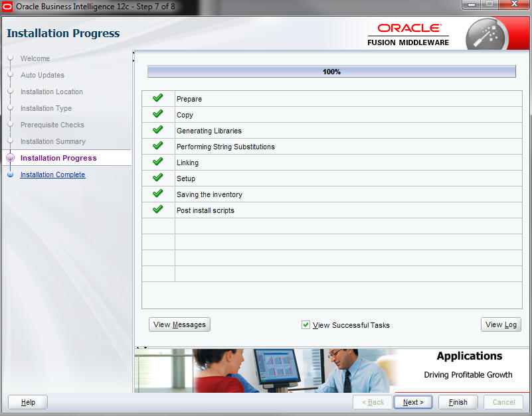Open the View Messages dialog
Viewport: 532px width, 416px height.
tap(179, 324)
